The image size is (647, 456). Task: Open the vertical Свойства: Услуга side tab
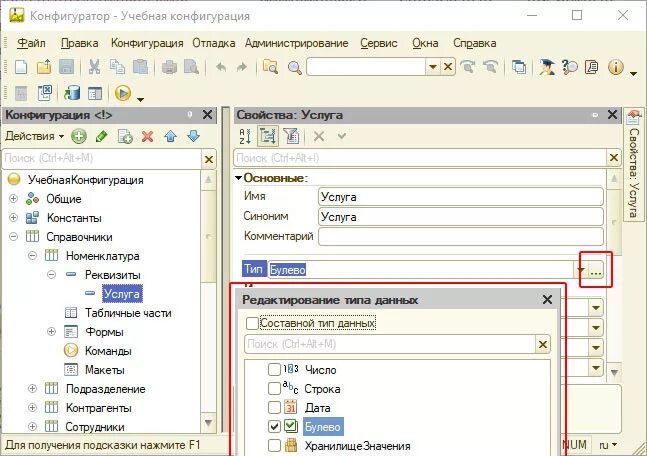[x=634, y=165]
